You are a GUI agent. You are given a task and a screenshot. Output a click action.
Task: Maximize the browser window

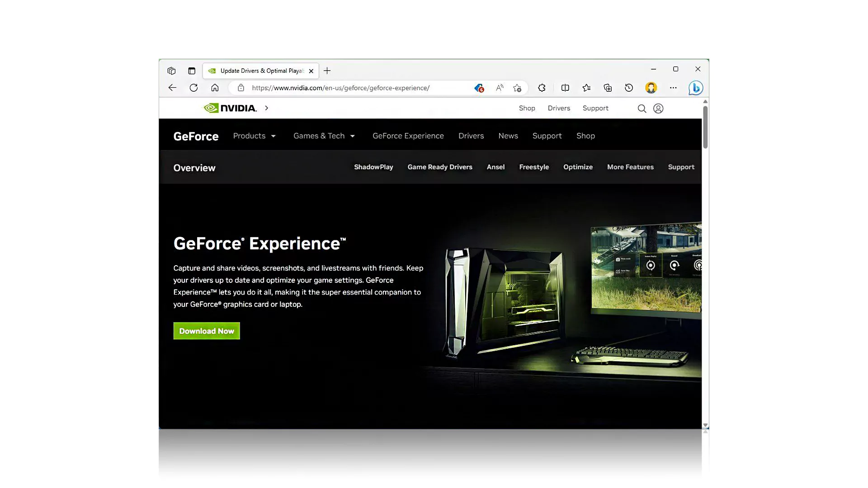675,69
